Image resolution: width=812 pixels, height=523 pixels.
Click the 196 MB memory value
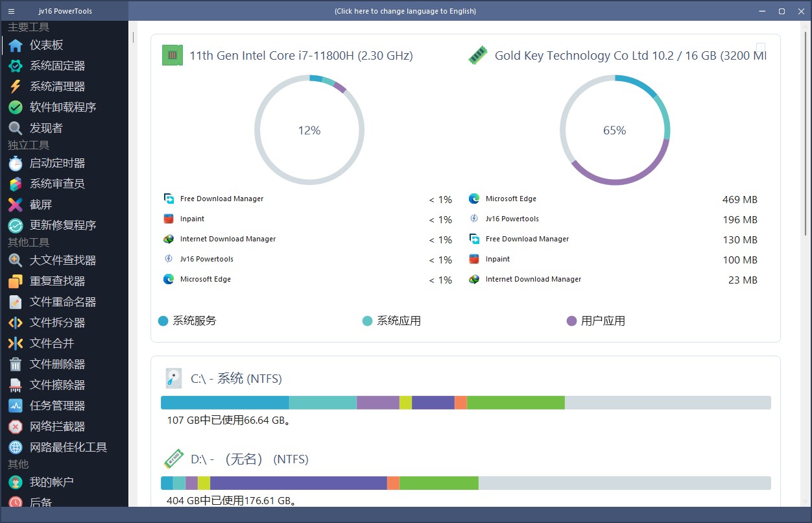[740, 220]
